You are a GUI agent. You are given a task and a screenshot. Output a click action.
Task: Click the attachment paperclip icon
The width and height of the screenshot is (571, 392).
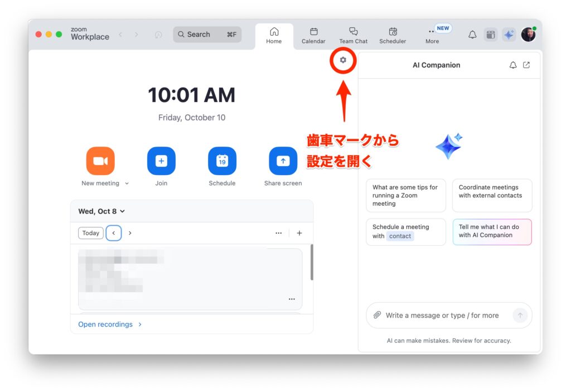(x=377, y=316)
